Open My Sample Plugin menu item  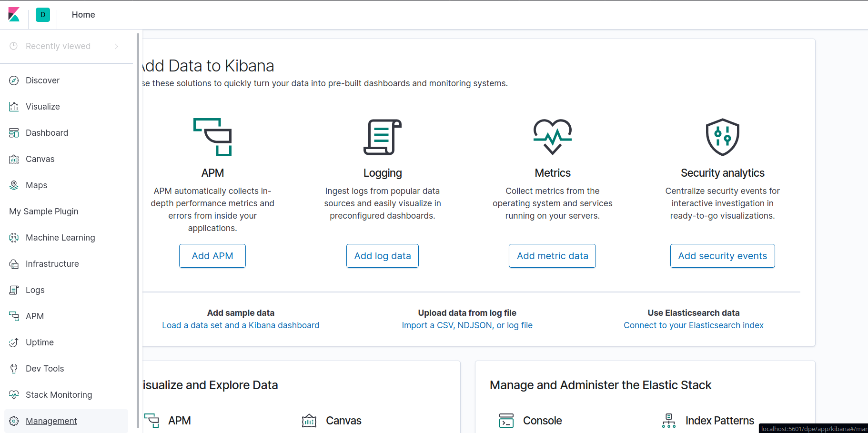pos(44,211)
